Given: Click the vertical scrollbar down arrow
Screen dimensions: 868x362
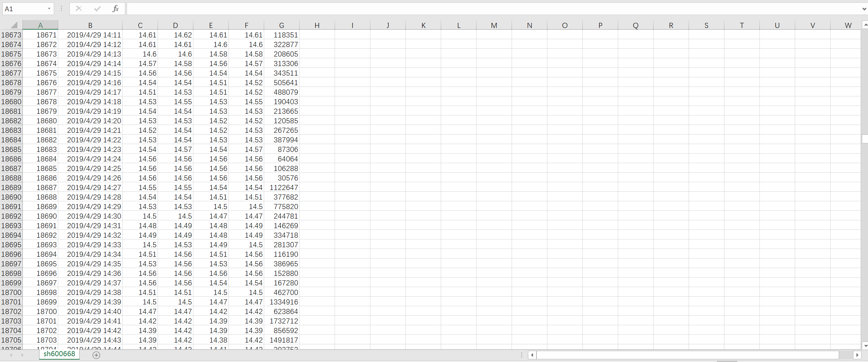Looking at the screenshot, I should [x=865, y=346].
